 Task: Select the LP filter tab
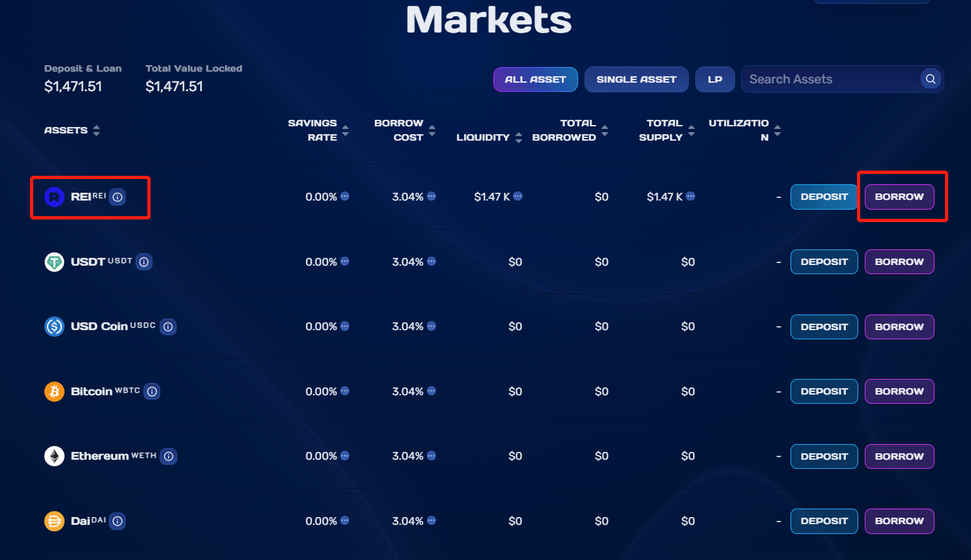(715, 79)
